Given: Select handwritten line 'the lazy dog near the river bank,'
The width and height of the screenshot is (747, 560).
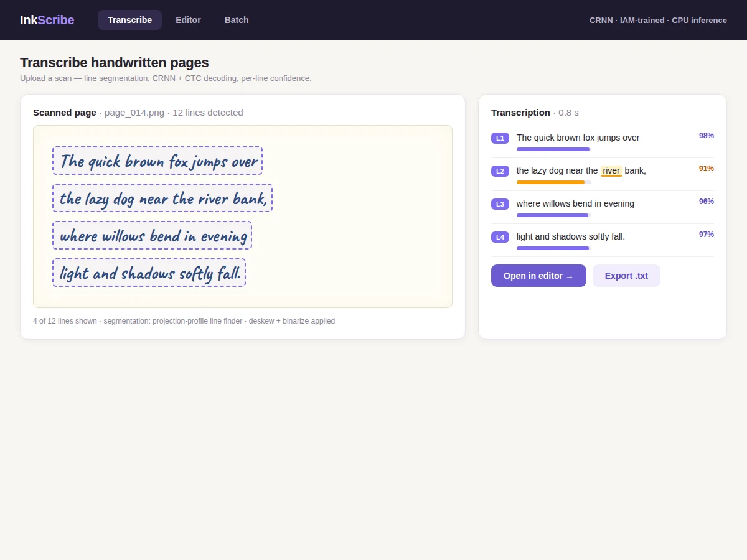Looking at the screenshot, I should tap(162, 198).
